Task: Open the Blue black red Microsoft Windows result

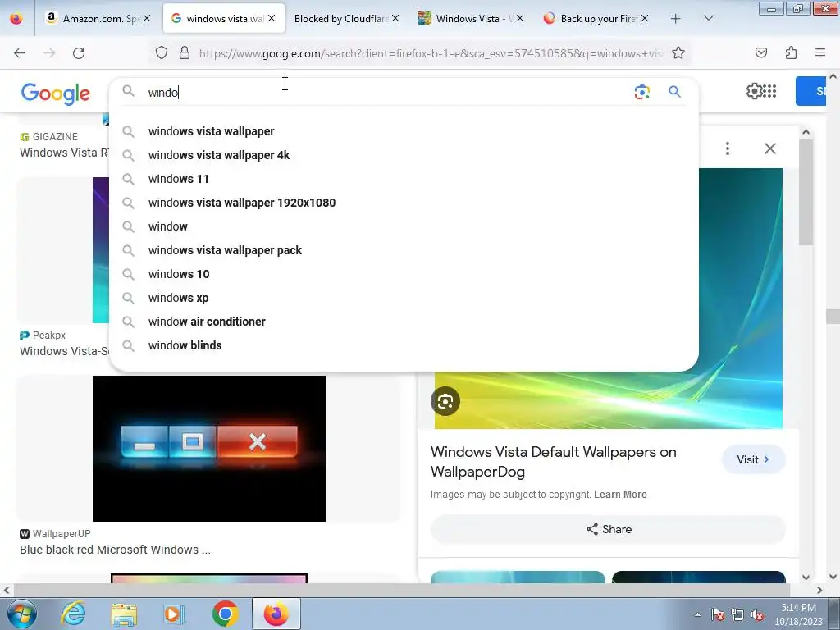Action: click(115, 550)
